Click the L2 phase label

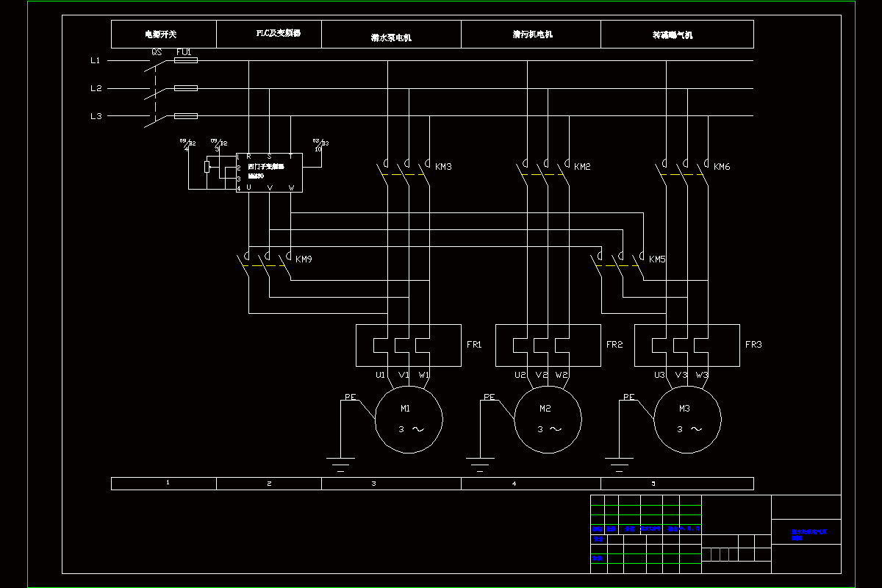tap(96, 88)
